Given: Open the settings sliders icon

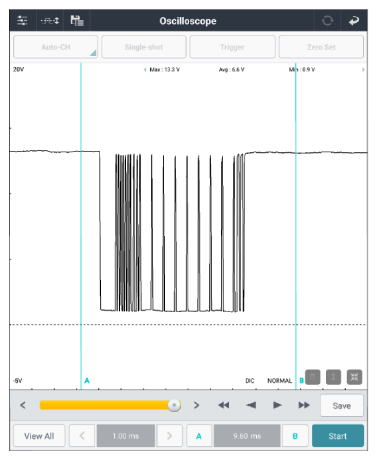Looking at the screenshot, I should pos(22,21).
